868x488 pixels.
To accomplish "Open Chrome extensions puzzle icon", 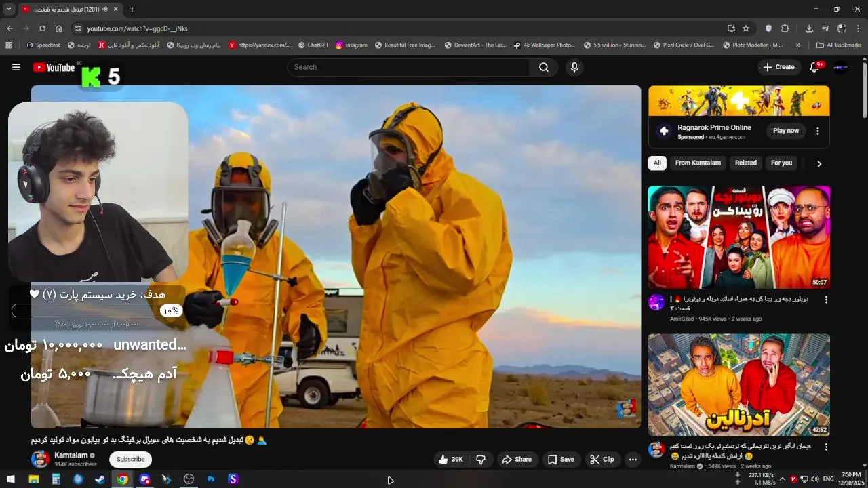I will click(x=785, y=28).
